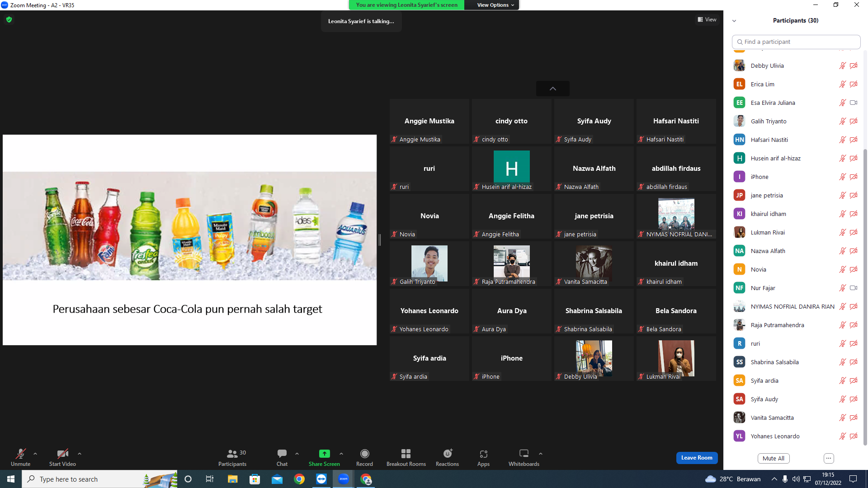Open the Windows Start menu
Viewport: 868px width, 488px height.
11,479
